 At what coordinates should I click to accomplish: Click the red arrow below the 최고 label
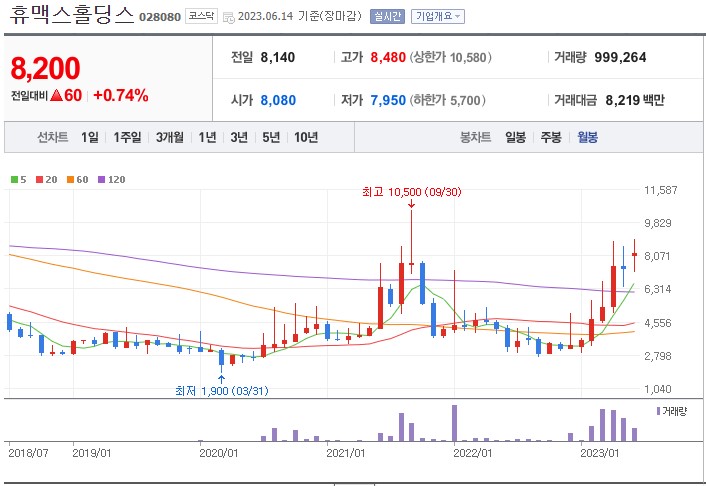tap(411, 204)
